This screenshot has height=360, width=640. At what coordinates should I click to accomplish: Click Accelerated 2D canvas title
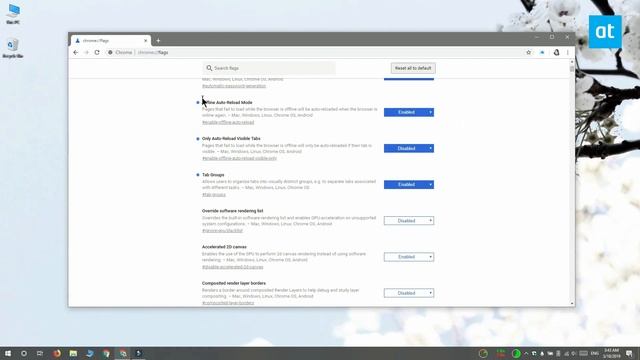[224, 247]
